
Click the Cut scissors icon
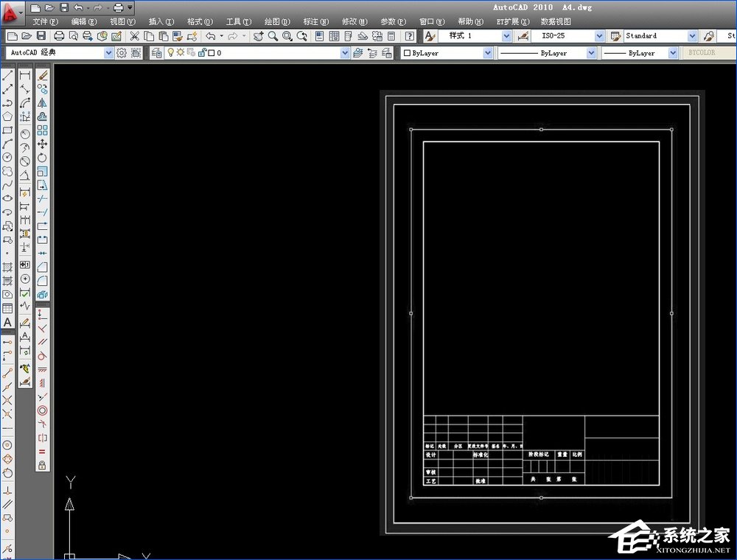coord(134,35)
